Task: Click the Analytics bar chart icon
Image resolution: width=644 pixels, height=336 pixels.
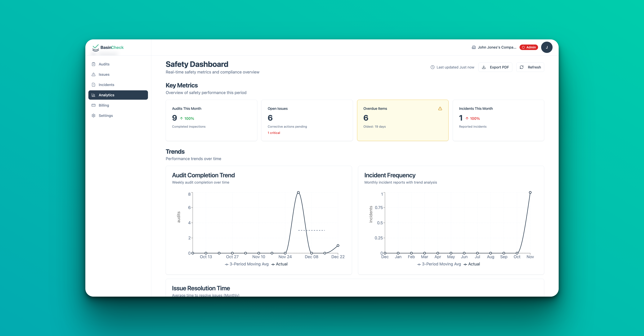Action: tap(94, 95)
